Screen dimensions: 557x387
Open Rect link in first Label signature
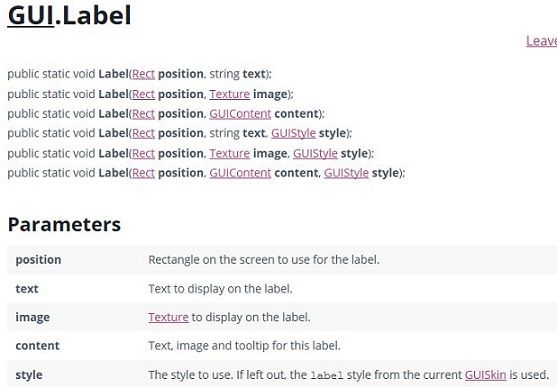tap(144, 74)
